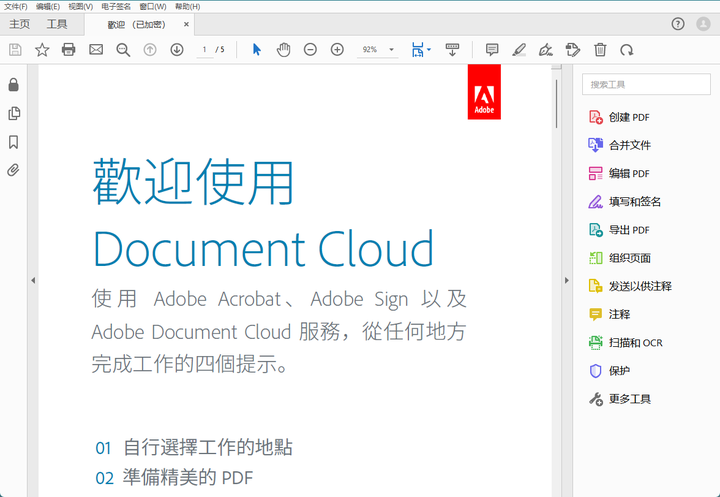Open 更多工具 list
Image resolution: width=720 pixels, height=497 pixels.
click(x=620, y=399)
